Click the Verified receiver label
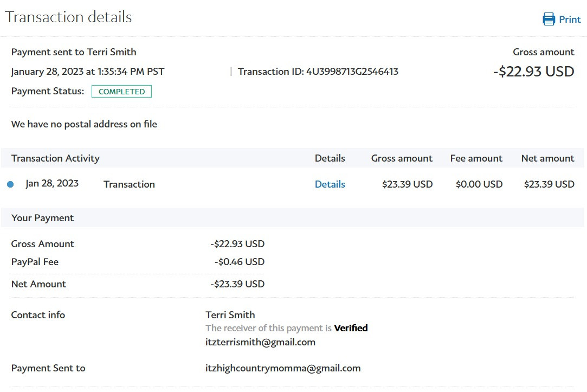Screen dimensions: 587x392 point(351,328)
